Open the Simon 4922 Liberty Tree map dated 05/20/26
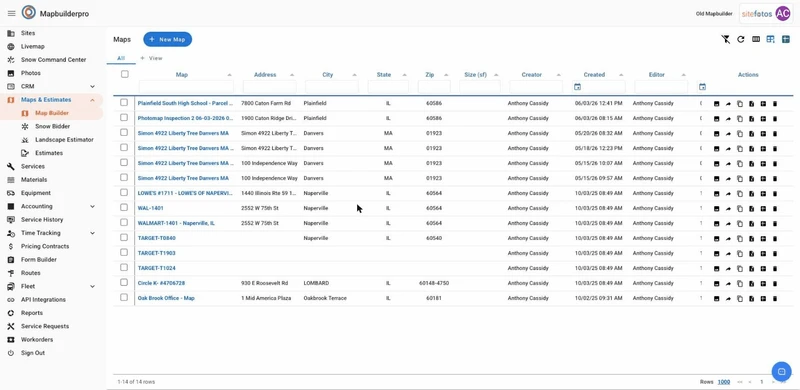Screen dimensions: 800x390 coord(183,133)
